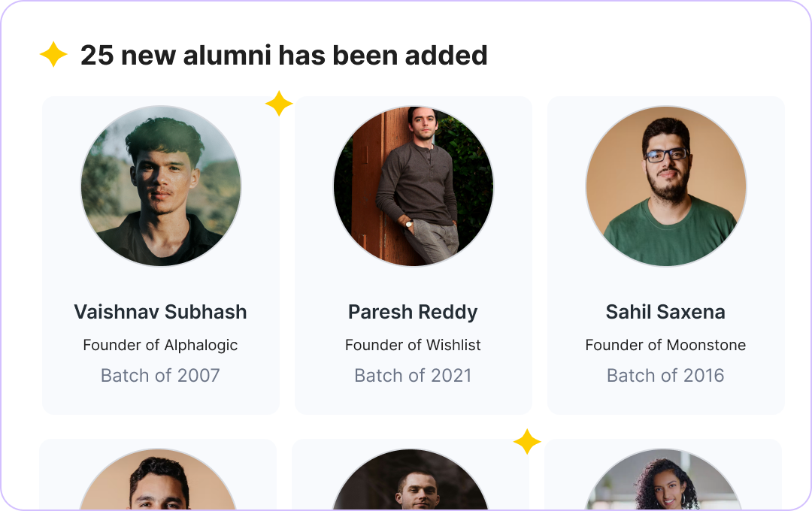The height and width of the screenshot is (511, 812).
Task: Click the name Vaishnav Subhash
Action: click(x=161, y=312)
